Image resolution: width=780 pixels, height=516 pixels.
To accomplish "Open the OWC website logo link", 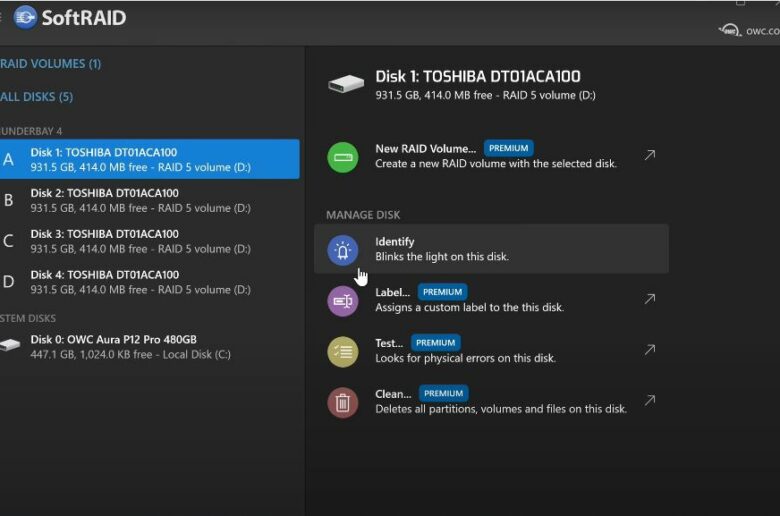I will (749, 30).
